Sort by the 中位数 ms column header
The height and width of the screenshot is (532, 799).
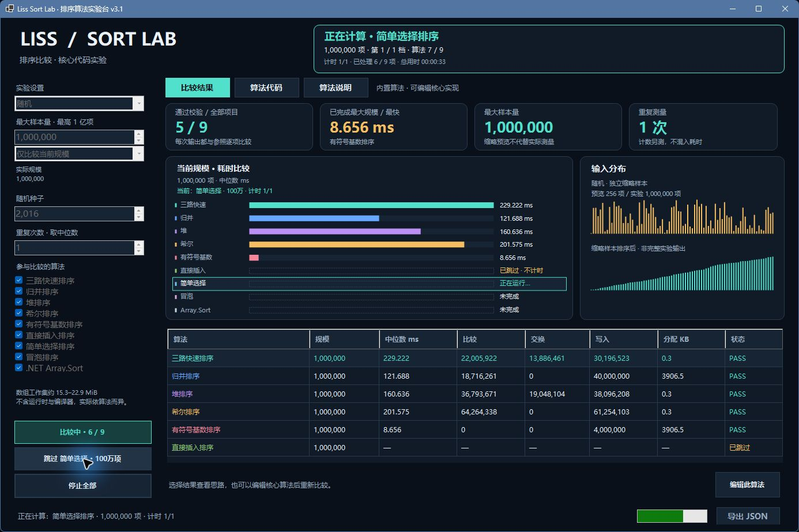pyautogui.click(x=418, y=339)
